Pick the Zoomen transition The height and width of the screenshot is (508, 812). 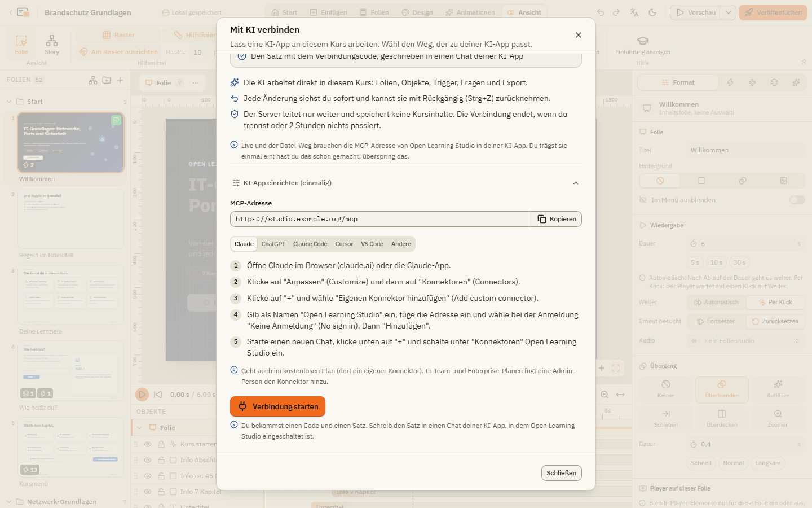778,419
